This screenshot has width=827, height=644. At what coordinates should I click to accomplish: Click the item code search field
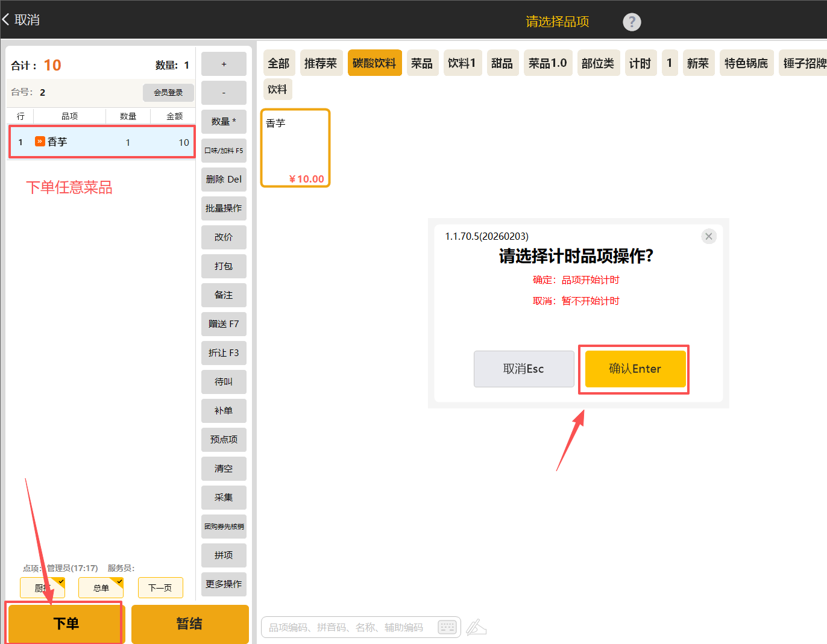pyautogui.click(x=347, y=627)
